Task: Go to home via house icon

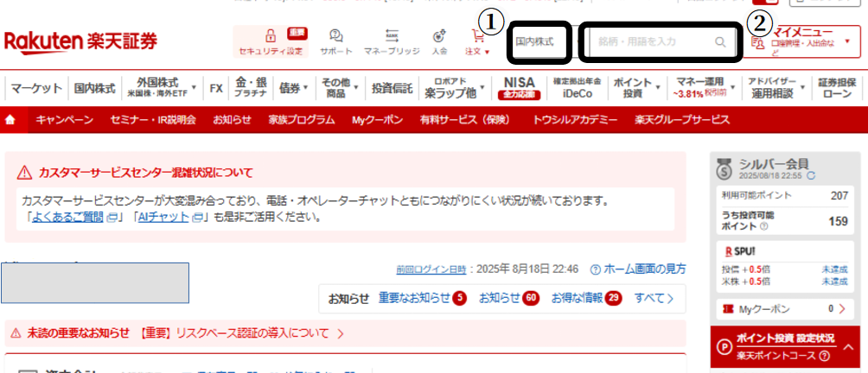Action: point(10,120)
